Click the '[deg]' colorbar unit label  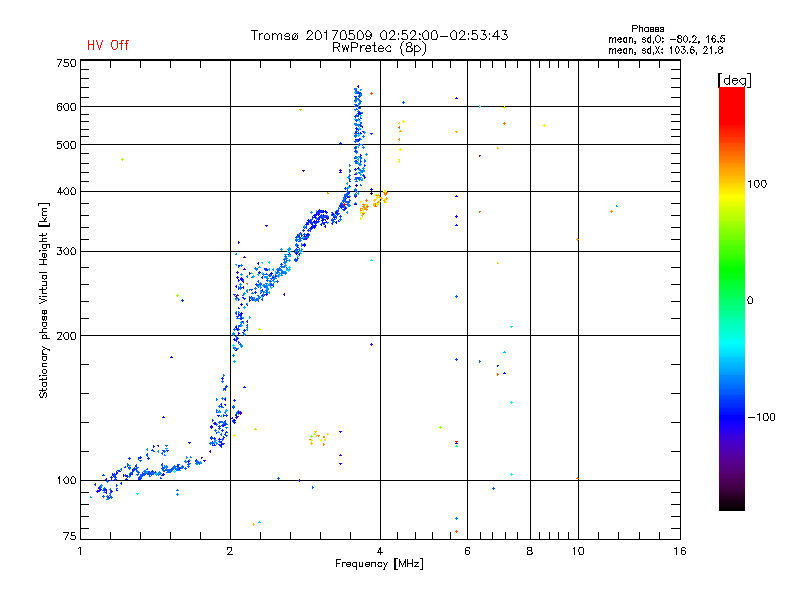click(x=734, y=80)
